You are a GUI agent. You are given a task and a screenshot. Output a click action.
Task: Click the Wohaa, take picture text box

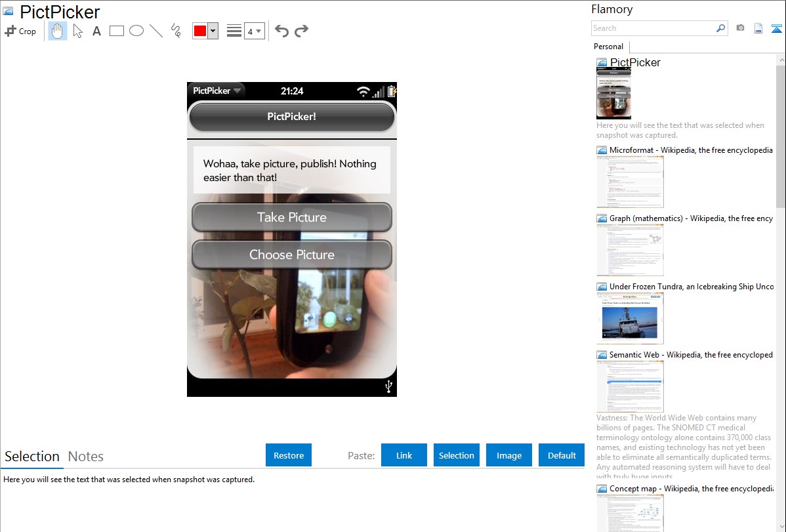(292, 170)
